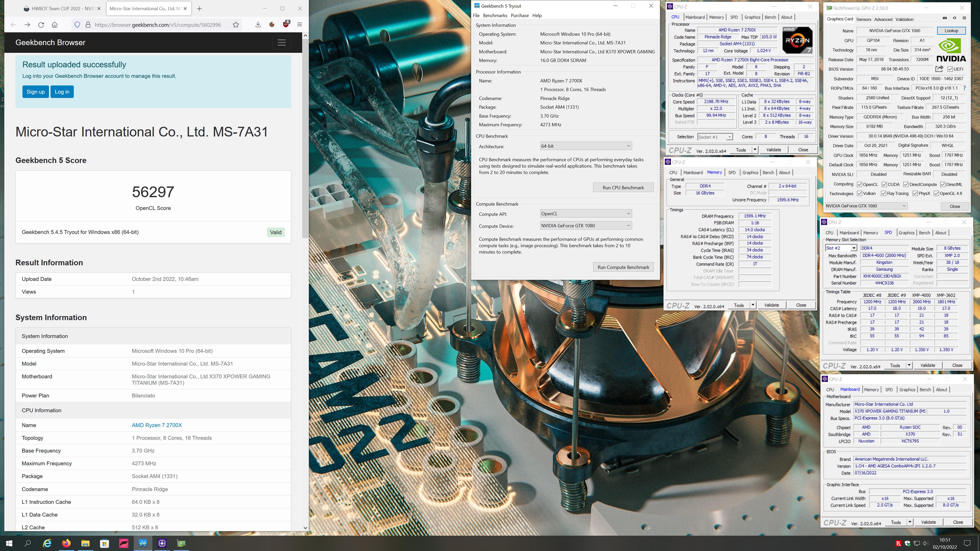
Task: Open the Firefox application menu
Action: (x=299, y=25)
